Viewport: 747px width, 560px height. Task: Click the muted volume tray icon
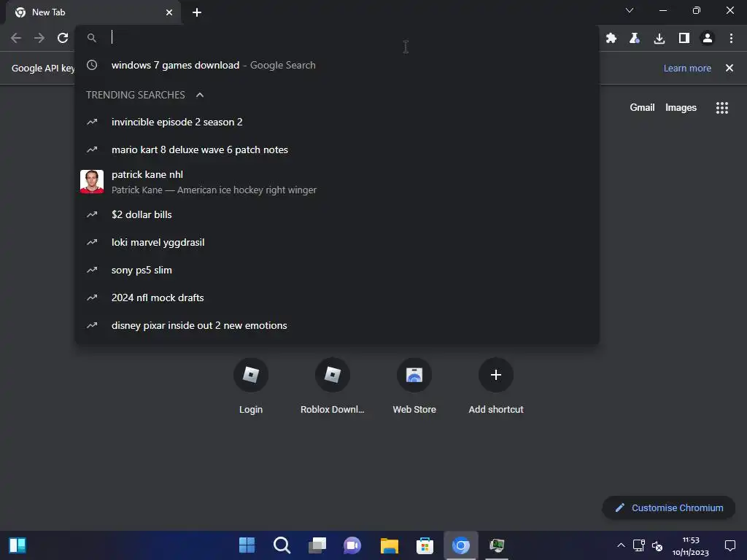(x=657, y=545)
